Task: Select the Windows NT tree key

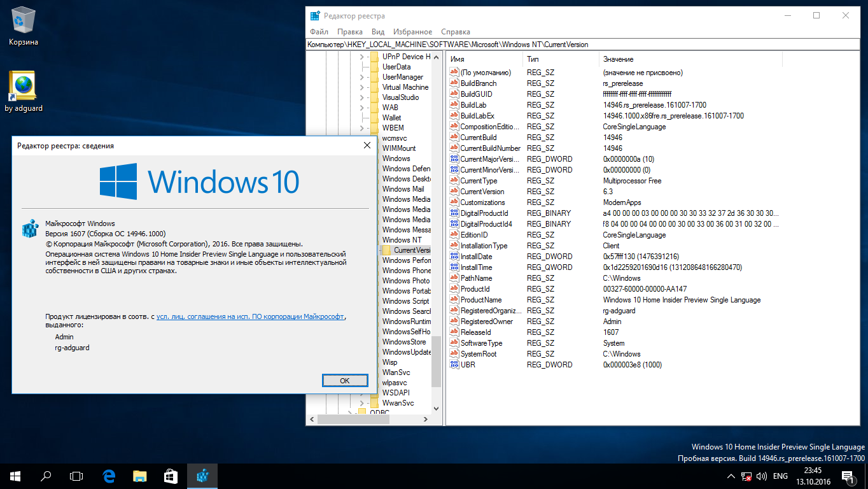Action: coord(402,240)
